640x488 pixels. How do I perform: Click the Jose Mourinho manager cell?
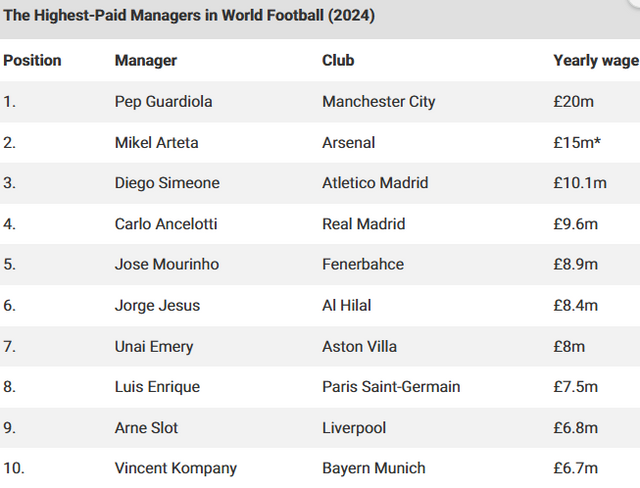[167, 264]
